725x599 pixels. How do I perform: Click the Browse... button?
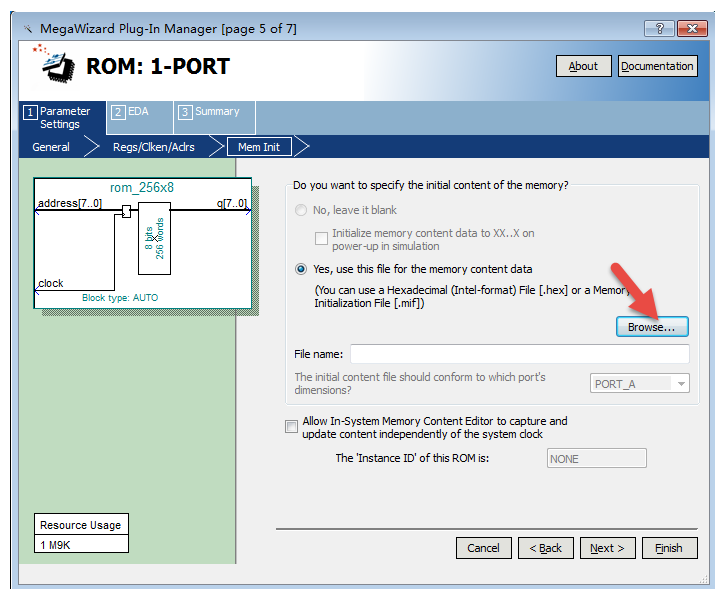pyautogui.click(x=652, y=327)
